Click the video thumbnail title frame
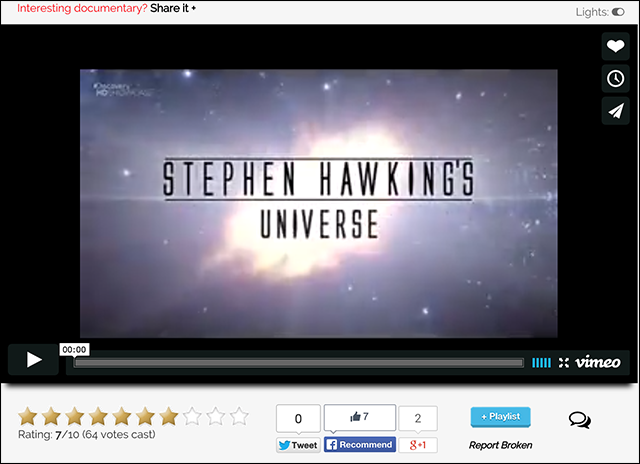Viewport: 640px width, 464px height. coord(318,203)
